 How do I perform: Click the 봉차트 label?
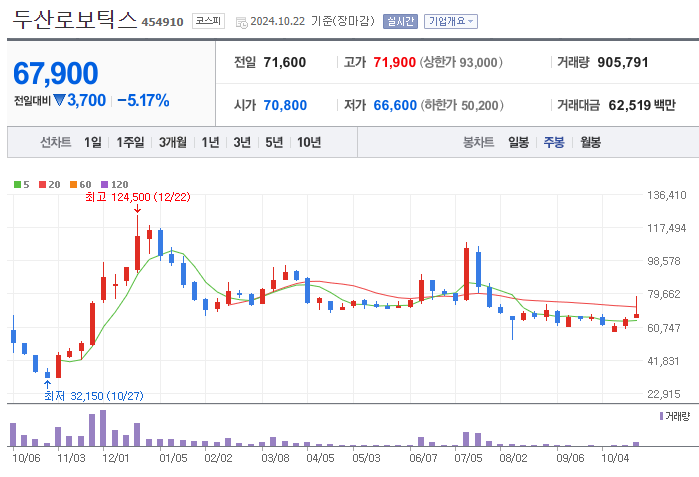pyautogui.click(x=478, y=142)
